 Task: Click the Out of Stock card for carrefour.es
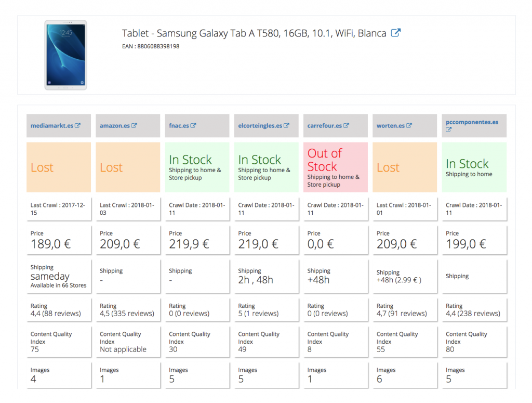(x=336, y=167)
